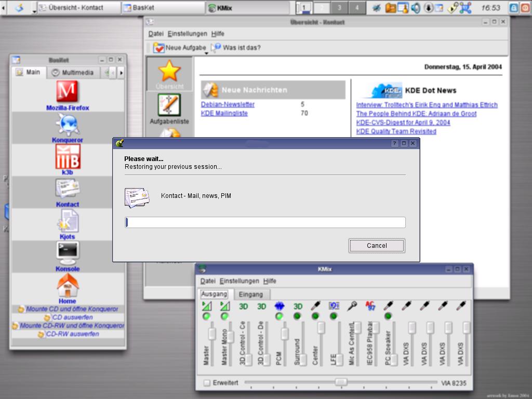Switch to Multimedia tab in BasKet

click(x=73, y=72)
